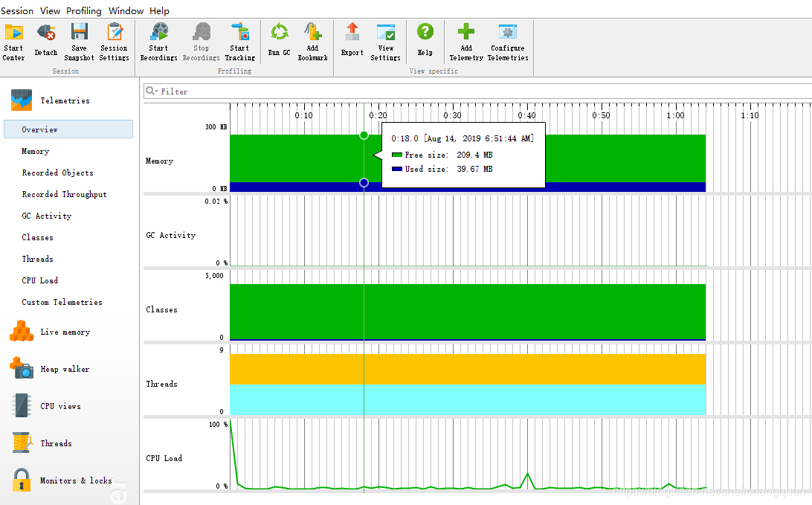Select GC Activity in the sidebar

point(47,216)
